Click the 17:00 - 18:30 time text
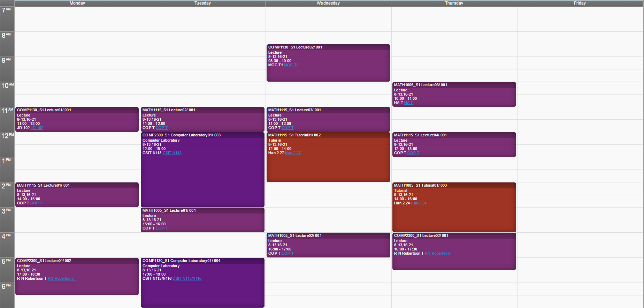The width and height of the screenshot is (644, 308). [x=29, y=275]
